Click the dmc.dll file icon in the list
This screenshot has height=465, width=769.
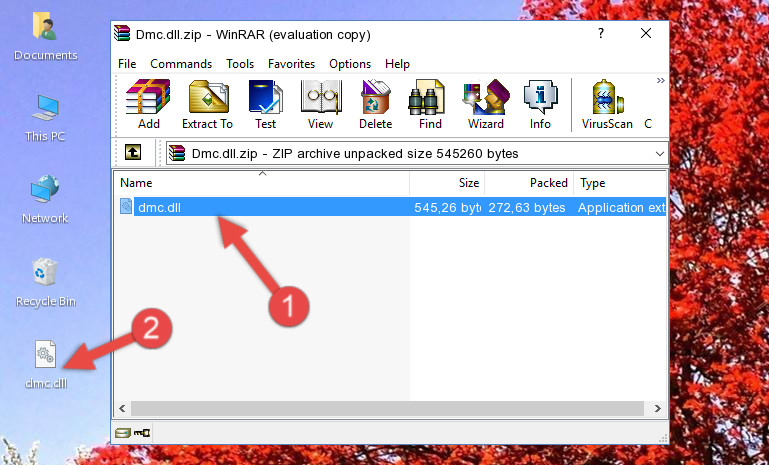pos(126,207)
